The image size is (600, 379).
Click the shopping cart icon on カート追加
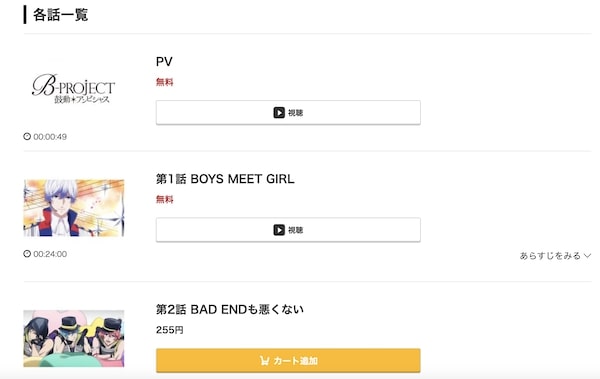coord(264,360)
